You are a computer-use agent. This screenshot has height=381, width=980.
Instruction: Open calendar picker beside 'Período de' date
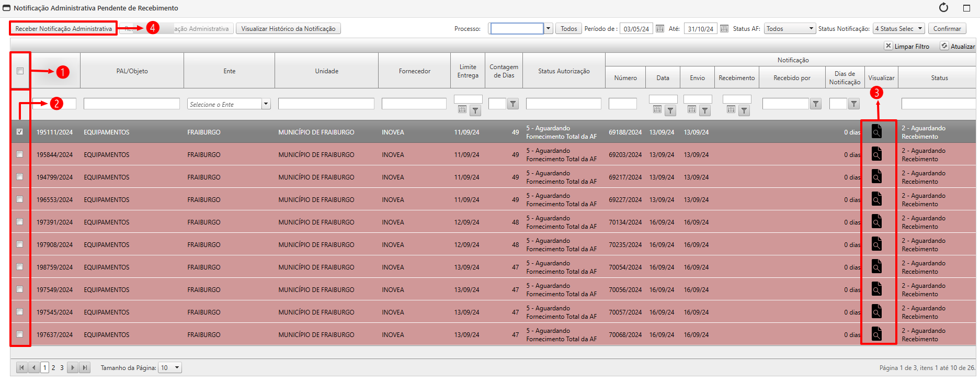click(x=660, y=29)
